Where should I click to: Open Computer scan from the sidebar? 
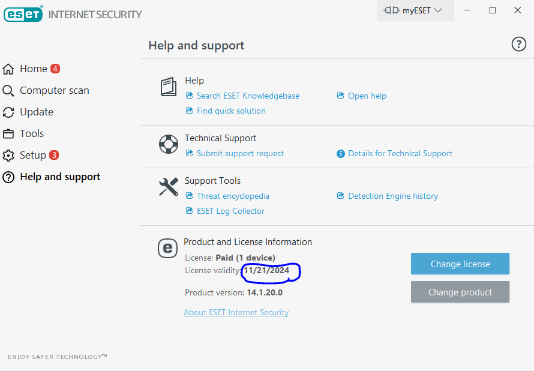coord(54,91)
